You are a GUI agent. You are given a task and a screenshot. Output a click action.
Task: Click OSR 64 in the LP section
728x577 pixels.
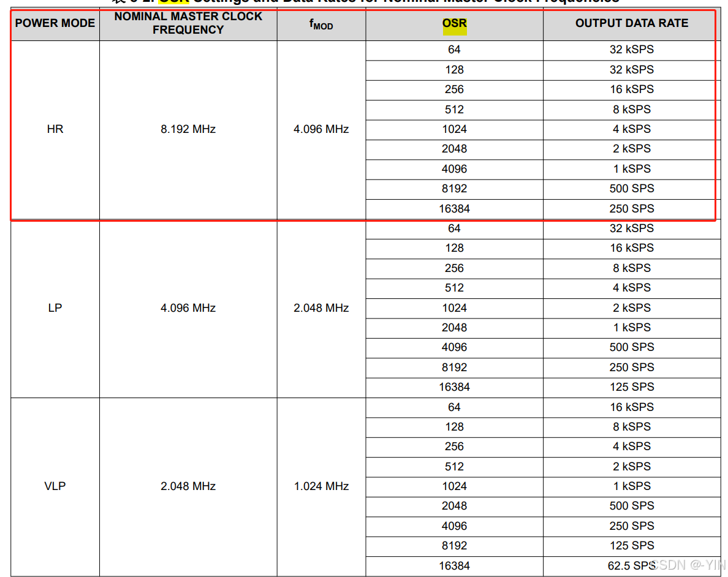tap(454, 228)
